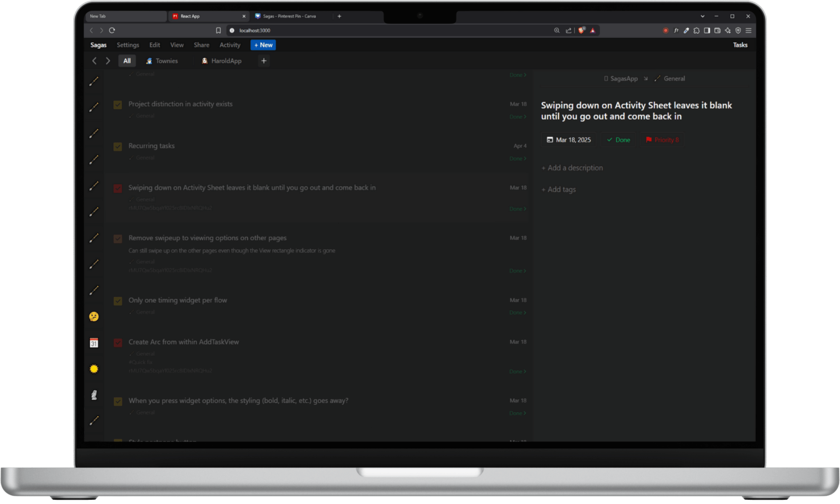The image size is (840, 504).
Task: Click Add a description link
Action: (x=572, y=168)
